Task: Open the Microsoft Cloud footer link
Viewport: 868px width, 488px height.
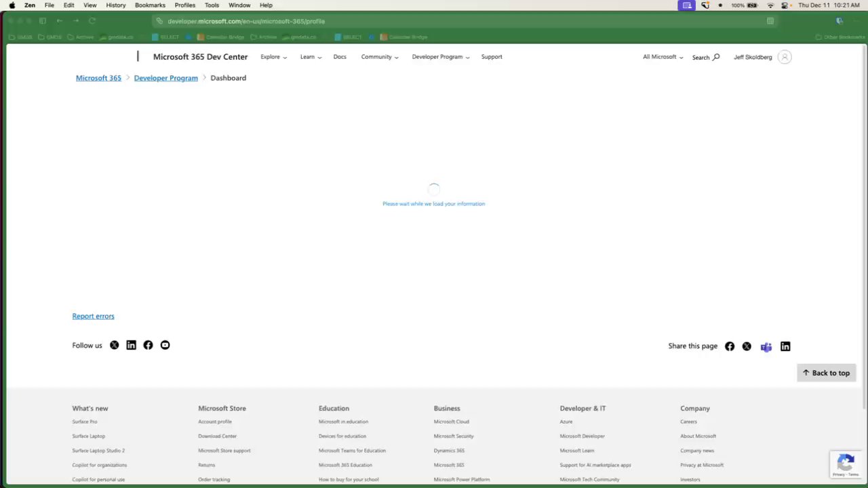Action: (x=452, y=422)
